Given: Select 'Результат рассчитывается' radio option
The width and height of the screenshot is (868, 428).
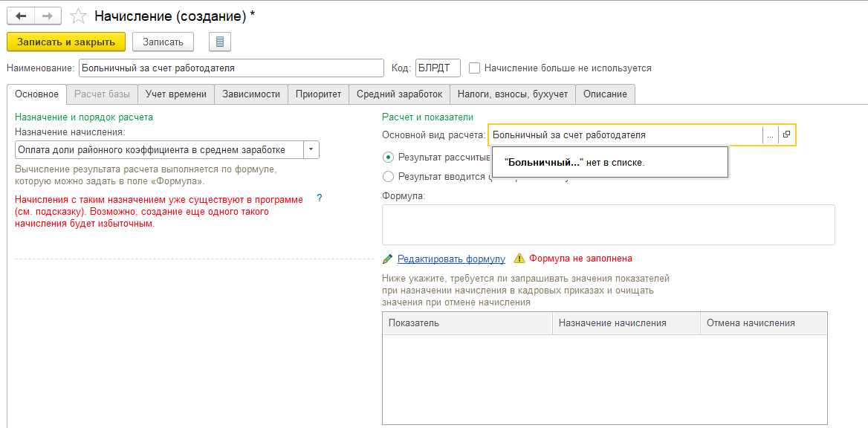Looking at the screenshot, I should pyautogui.click(x=388, y=157).
